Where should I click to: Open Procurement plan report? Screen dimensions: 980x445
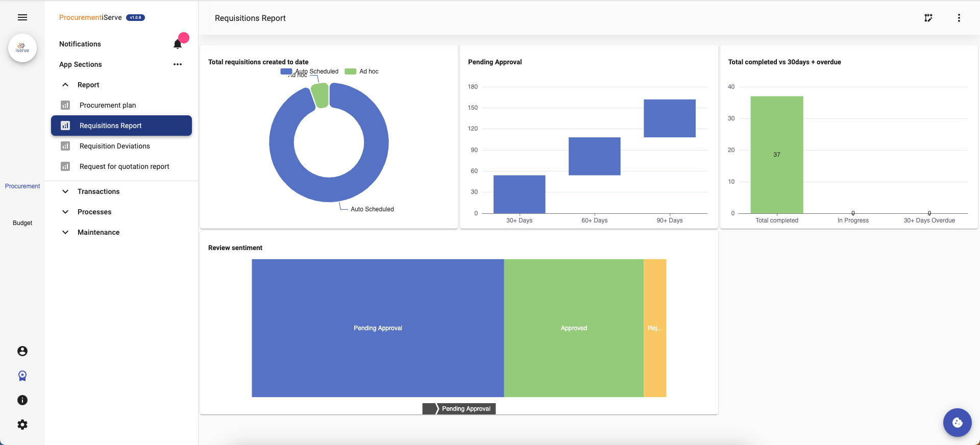(108, 105)
